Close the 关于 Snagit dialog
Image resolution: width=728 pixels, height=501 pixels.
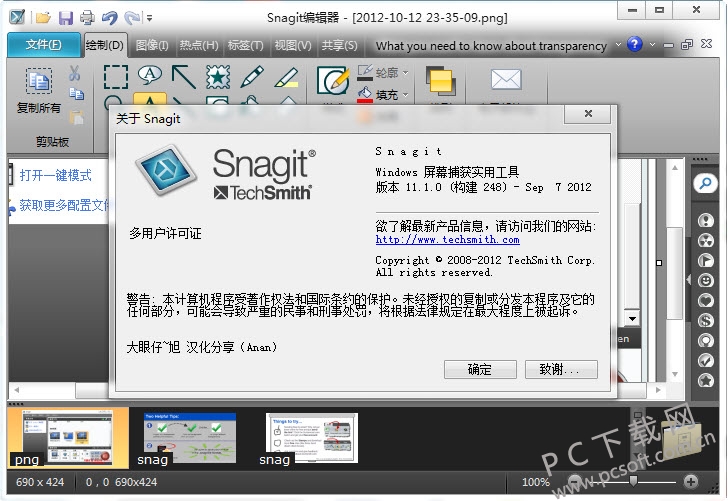point(588,114)
